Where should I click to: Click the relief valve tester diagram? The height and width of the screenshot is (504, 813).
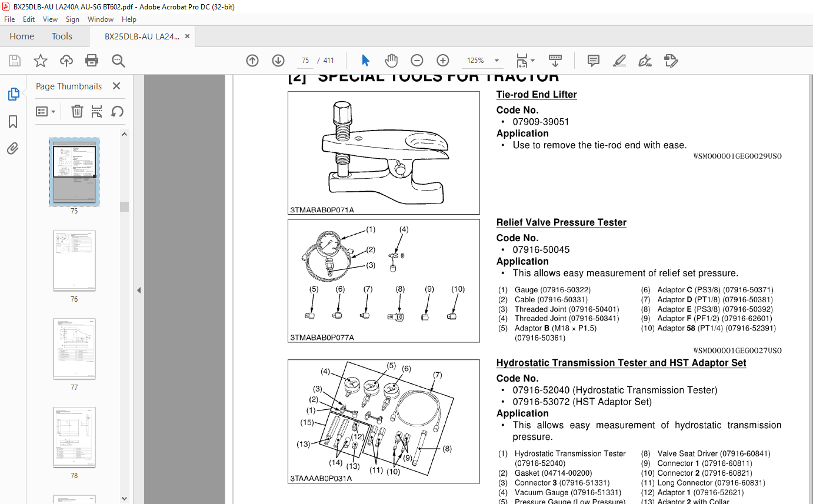pos(384,281)
